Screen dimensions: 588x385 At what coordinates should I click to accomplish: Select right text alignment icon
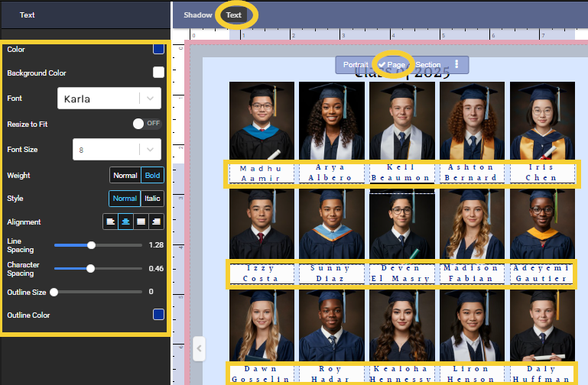157,222
